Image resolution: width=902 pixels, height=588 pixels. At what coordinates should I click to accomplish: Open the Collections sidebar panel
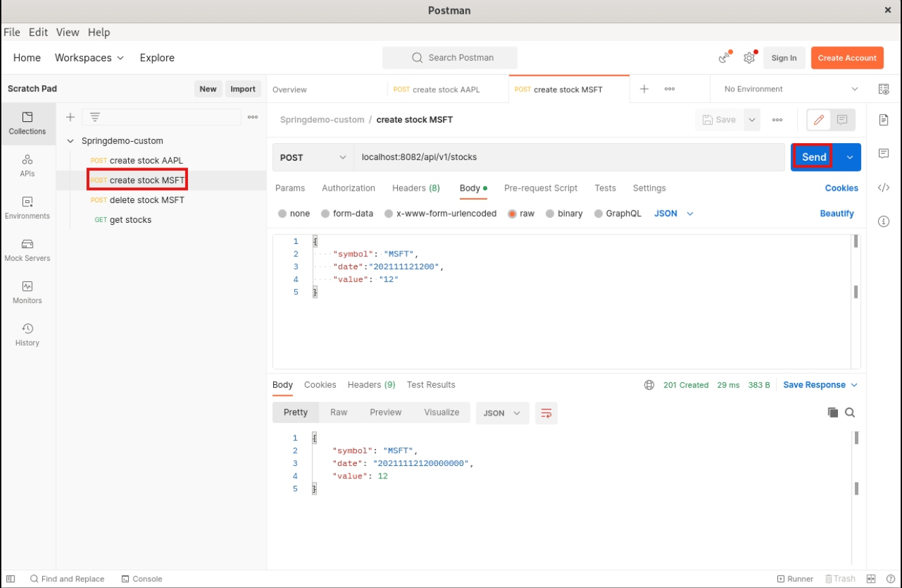click(x=27, y=123)
